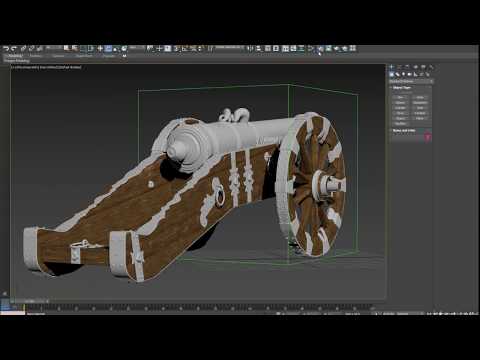
Task: Click the Use Pivot Point Center icon
Action: click(x=150, y=49)
